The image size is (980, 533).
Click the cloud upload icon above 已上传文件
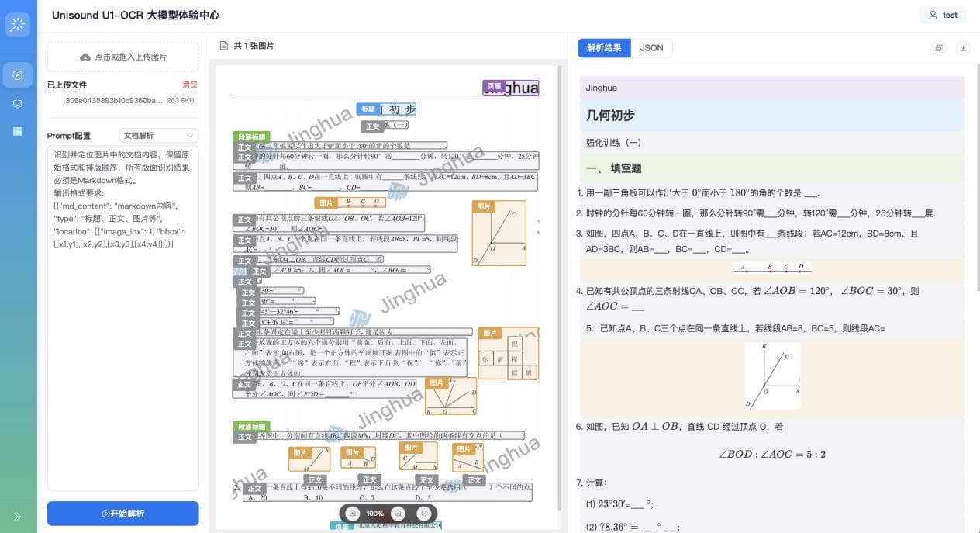click(x=85, y=55)
